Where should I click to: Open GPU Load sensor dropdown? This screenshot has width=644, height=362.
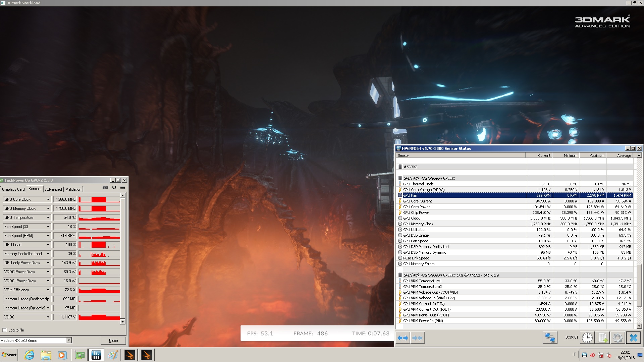(48, 245)
